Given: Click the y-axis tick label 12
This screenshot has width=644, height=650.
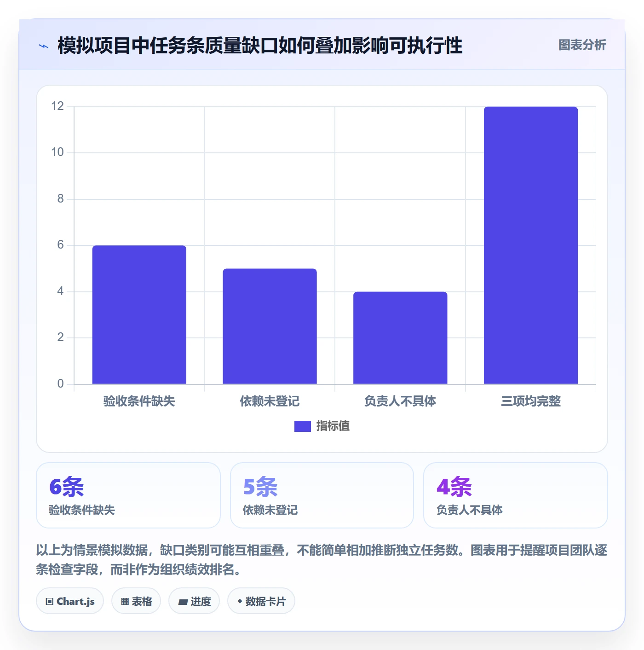Looking at the screenshot, I should coord(57,106).
